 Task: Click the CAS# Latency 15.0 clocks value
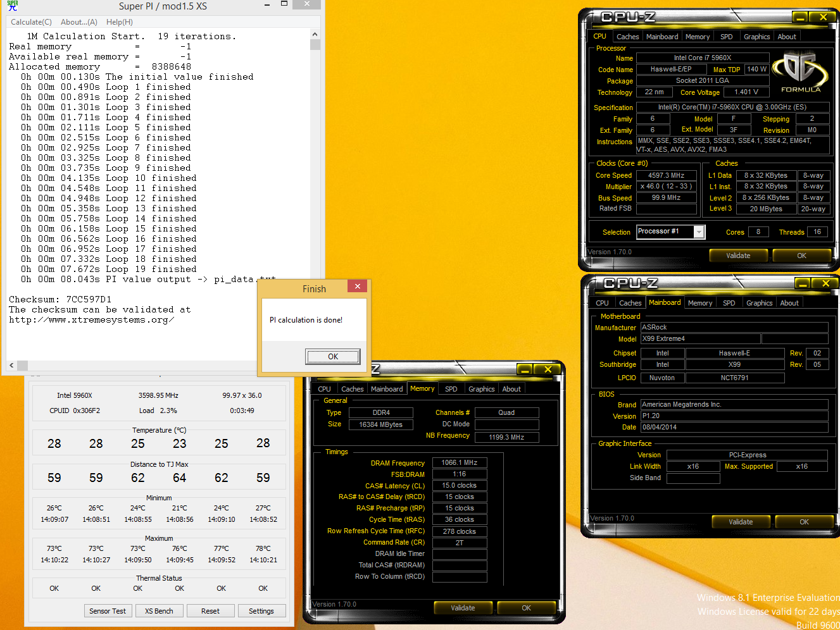tap(460, 485)
